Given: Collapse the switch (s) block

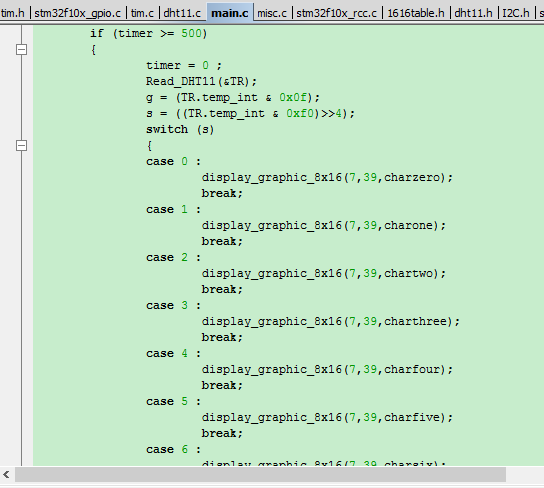Looking at the screenshot, I should coord(22,145).
